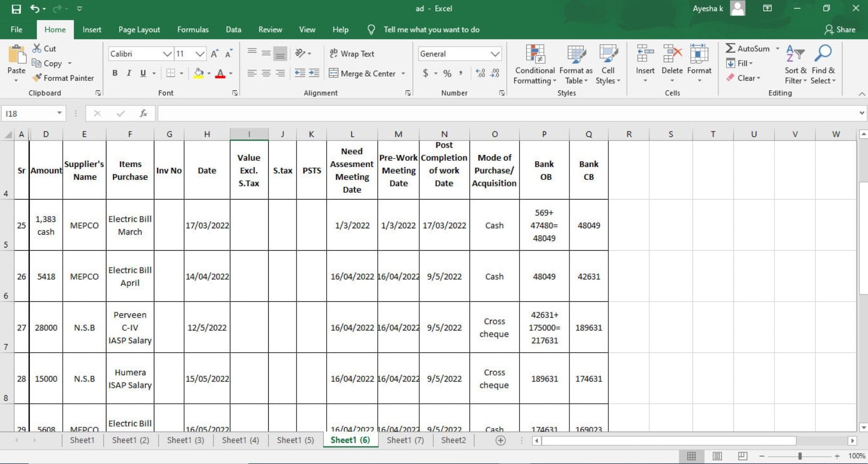
Task: Click Delete cells button
Action: coord(672,64)
